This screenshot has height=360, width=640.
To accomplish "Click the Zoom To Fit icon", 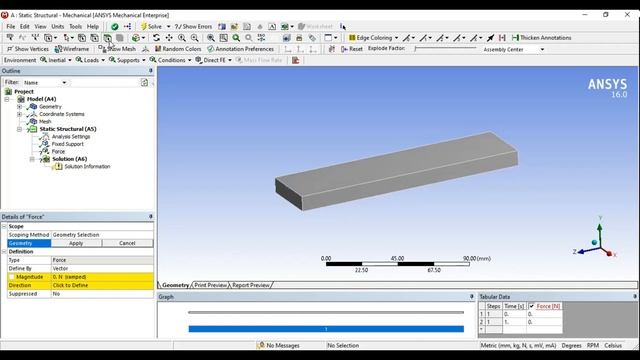I will pyautogui.click(x=211, y=38).
